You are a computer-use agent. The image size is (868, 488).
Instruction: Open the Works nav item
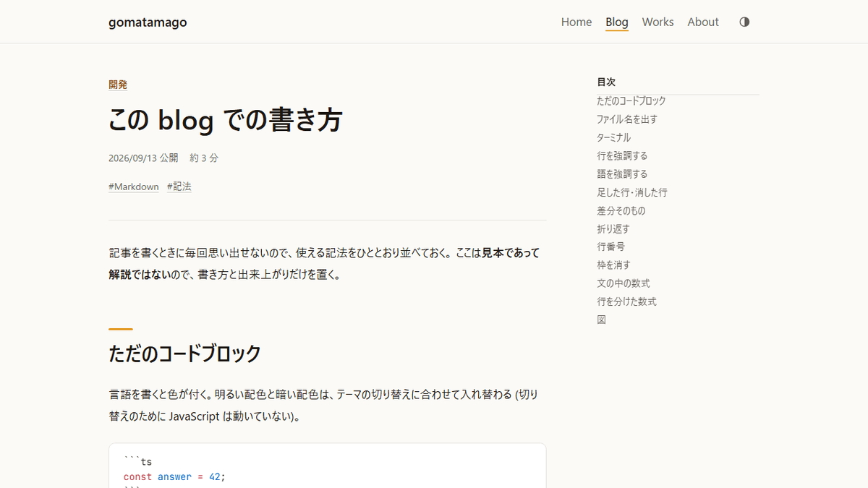pyautogui.click(x=658, y=22)
